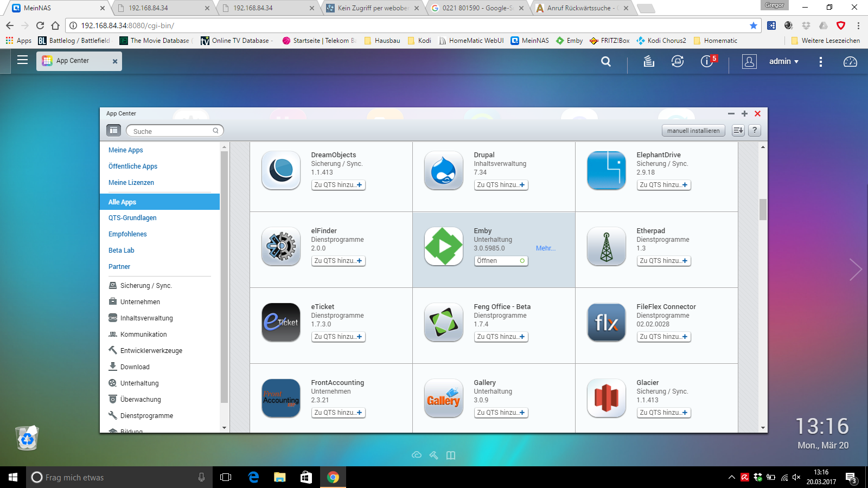Select Inhaltsverwaltung category
868x488 pixels.
pyautogui.click(x=141, y=318)
